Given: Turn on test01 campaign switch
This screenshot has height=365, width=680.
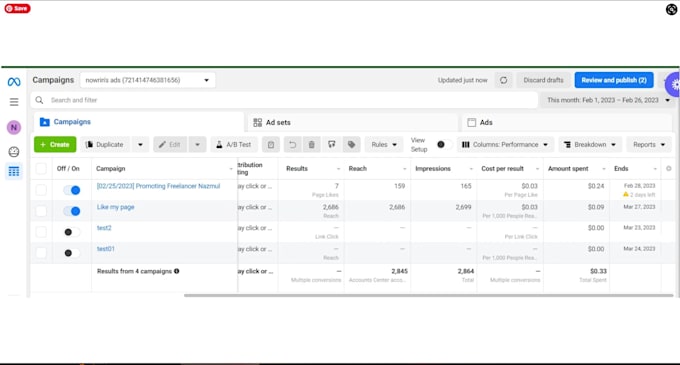Looking at the screenshot, I should coord(72,253).
